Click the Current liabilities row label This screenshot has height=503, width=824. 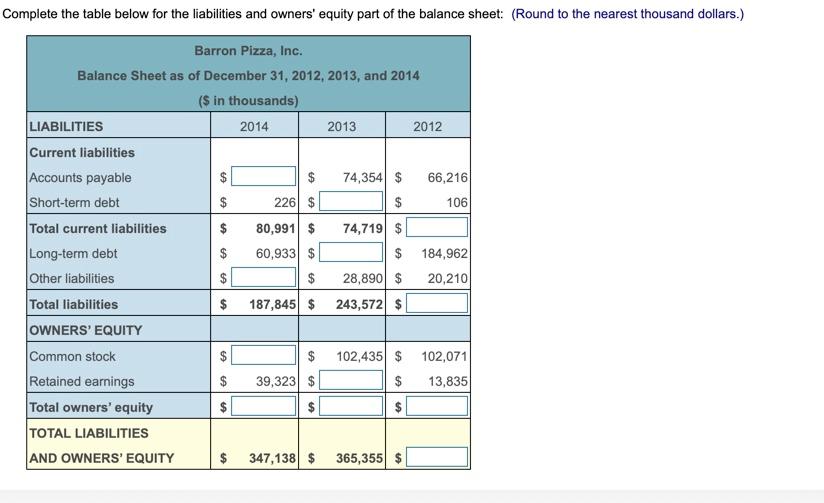(x=82, y=152)
